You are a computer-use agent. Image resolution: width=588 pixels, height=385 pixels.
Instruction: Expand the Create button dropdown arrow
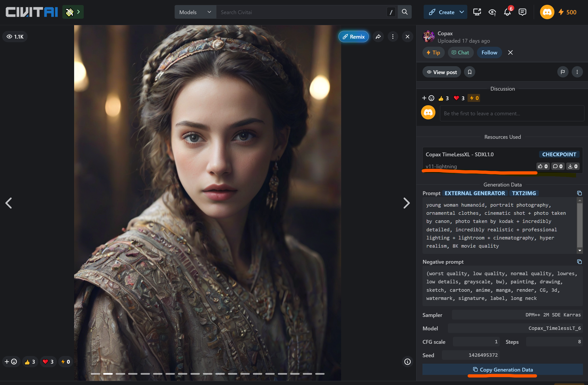tap(462, 12)
